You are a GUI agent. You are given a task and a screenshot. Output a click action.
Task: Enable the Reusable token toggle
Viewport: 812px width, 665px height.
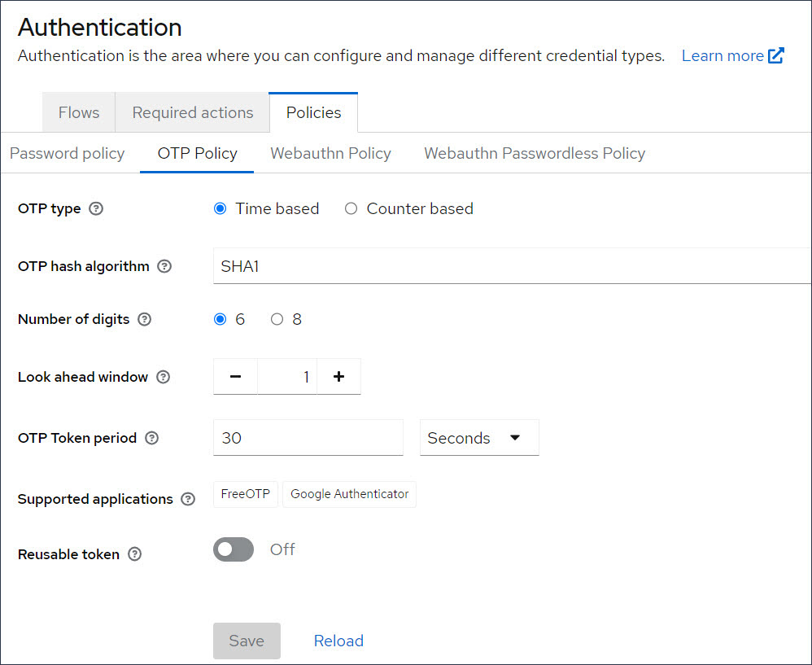tap(233, 549)
